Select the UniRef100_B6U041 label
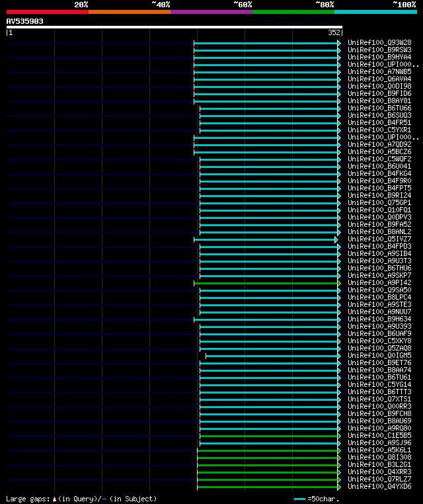Viewport: 423px width, 504px height. pos(379,166)
